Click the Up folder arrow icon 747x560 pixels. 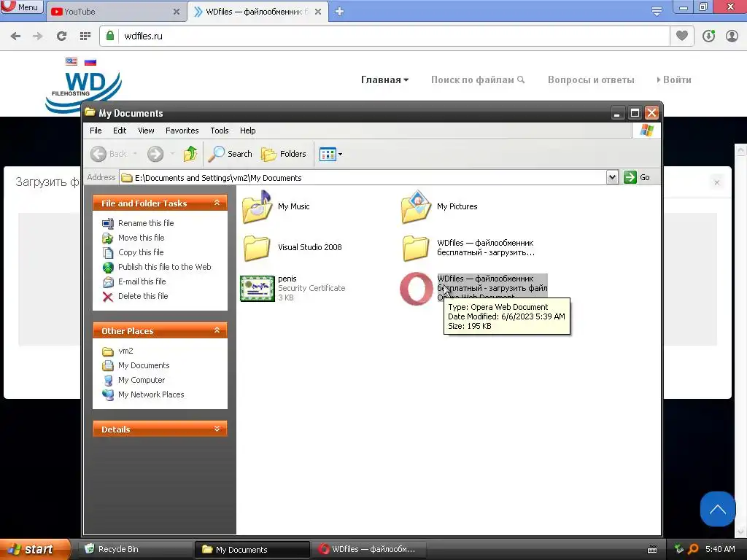pyautogui.click(x=190, y=154)
